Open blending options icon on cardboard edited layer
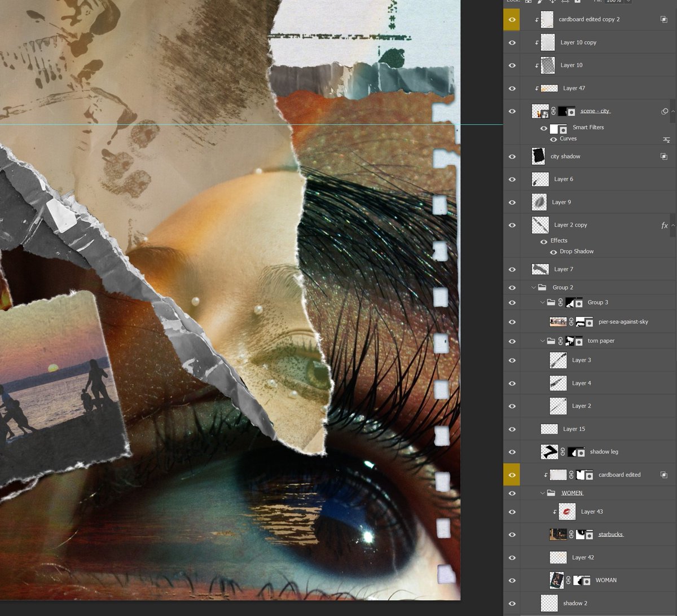Screen dimensions: 677x616 [x=664, y=474]
